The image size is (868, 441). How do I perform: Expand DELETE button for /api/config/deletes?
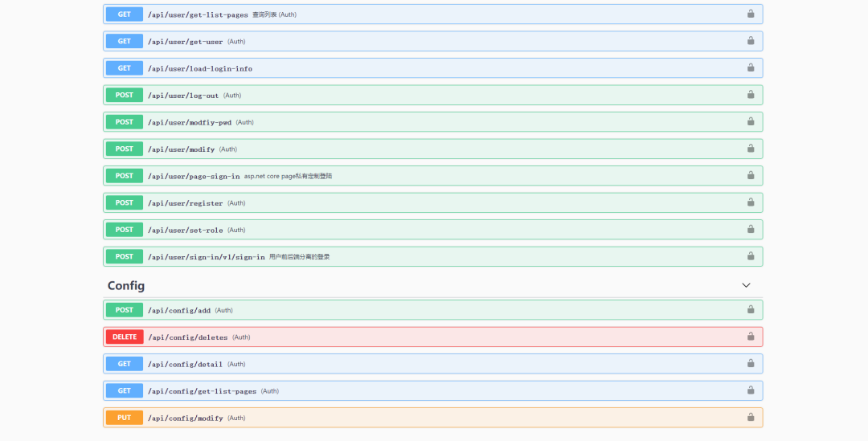(x=125, y=337)
